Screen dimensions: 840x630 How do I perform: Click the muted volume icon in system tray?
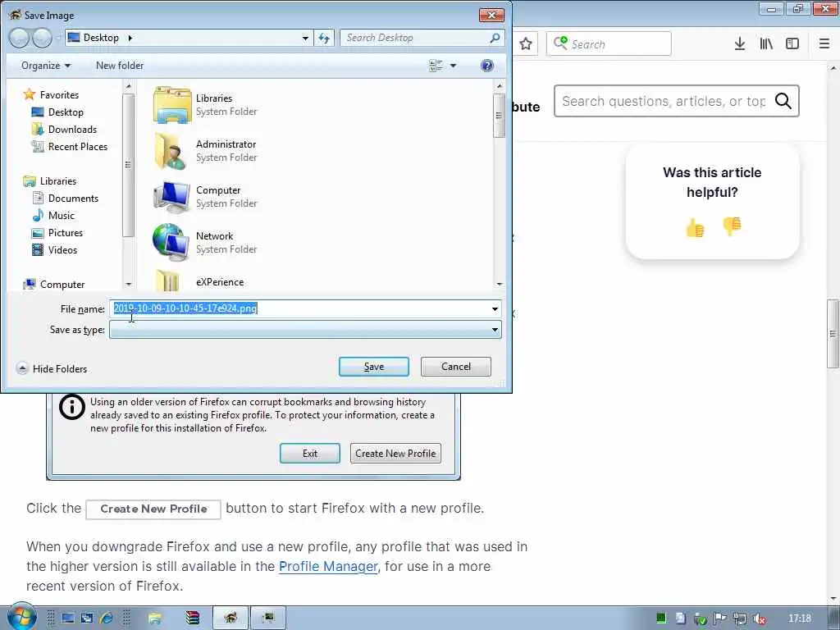pos(759,619)
